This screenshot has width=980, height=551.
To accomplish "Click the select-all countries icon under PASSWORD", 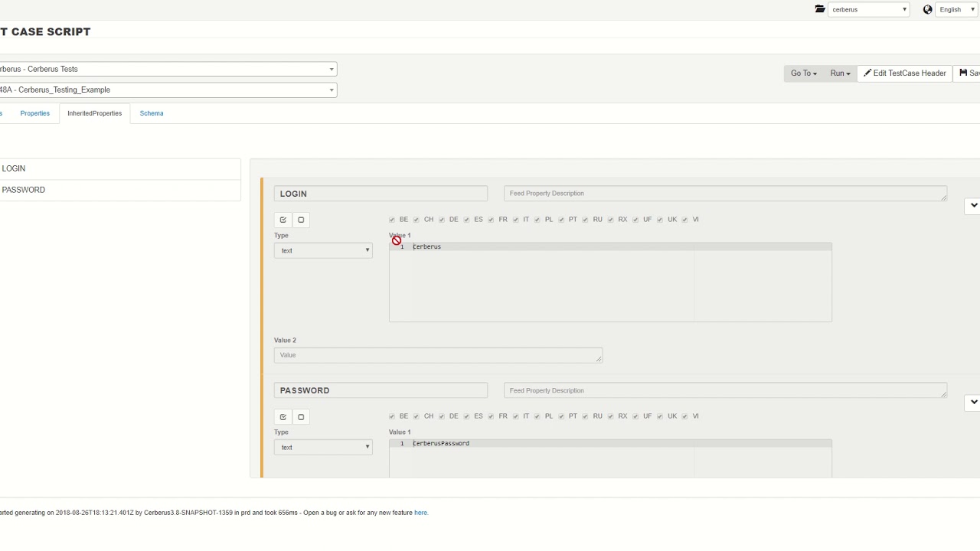I will [x=283, y=417].
